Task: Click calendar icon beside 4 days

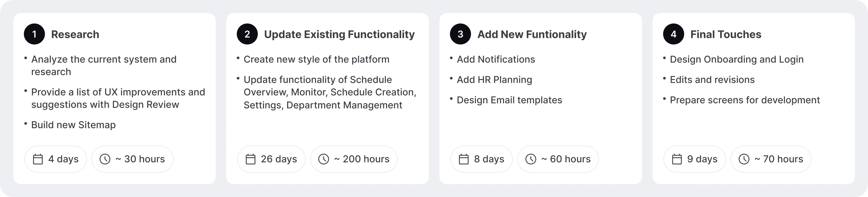Action: point(38,159)
